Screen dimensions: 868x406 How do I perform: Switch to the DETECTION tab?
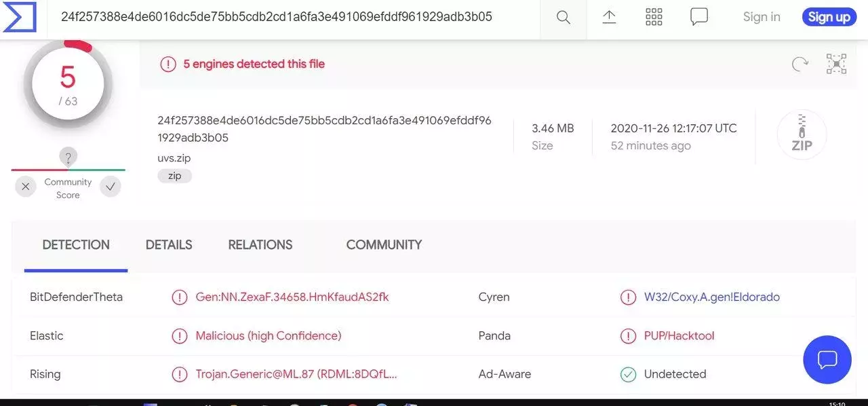coord(76,245)
